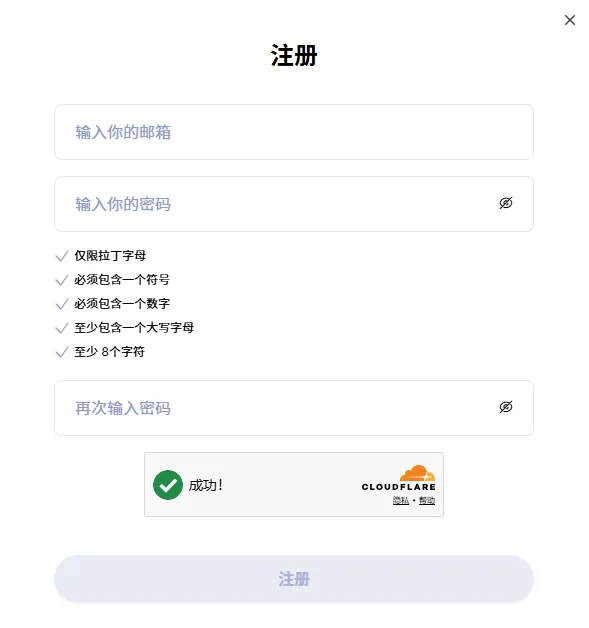589x628 pixels.
Task: Click the orange Cloudflare cloud logo
Action: [x=417, y=473]
